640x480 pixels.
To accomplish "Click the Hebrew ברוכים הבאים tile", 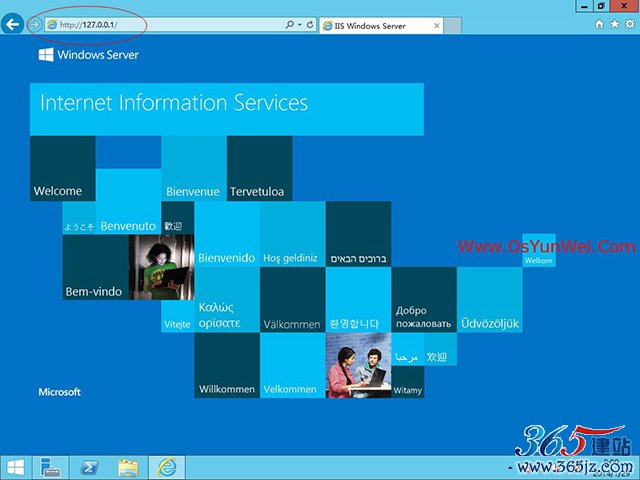I will [358, 234].
